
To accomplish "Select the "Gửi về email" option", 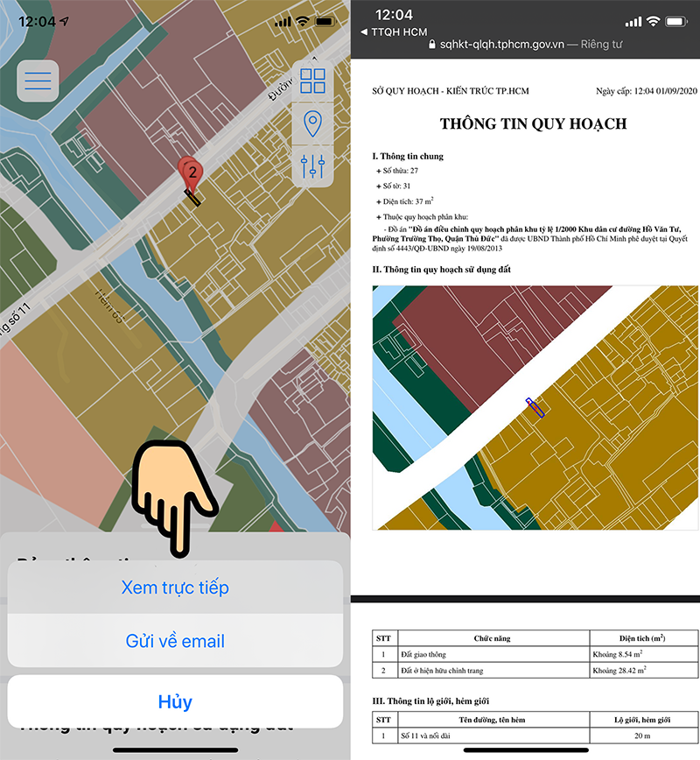I will tap(174, 642).
